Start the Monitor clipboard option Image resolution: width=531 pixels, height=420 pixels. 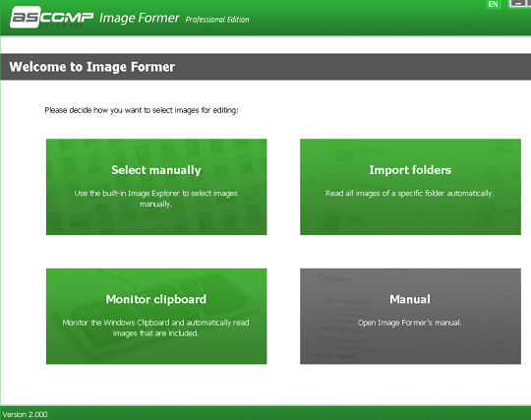156,317
